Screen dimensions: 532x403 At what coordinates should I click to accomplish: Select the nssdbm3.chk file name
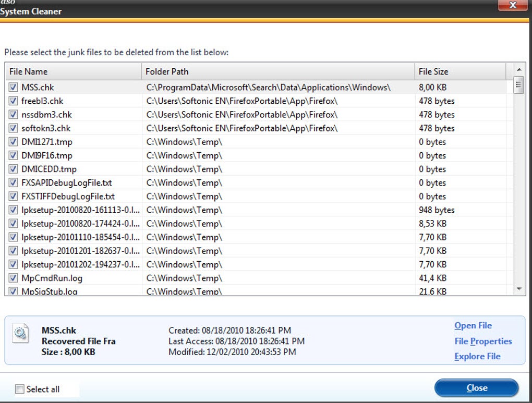46,115
